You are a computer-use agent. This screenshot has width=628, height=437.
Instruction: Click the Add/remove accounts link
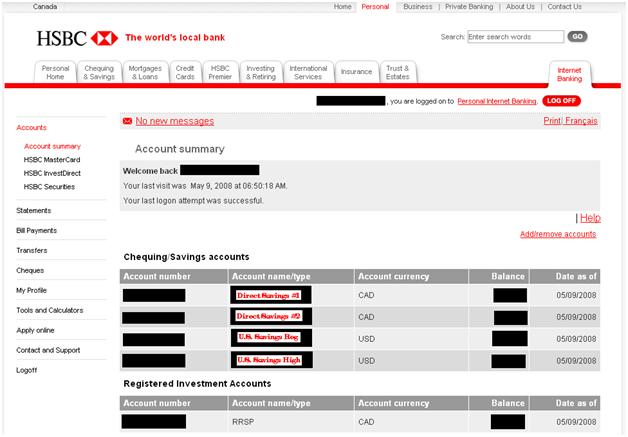coord(558,234)
